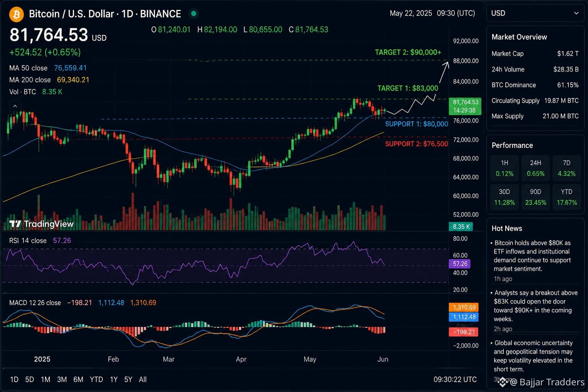This screenshot has width=588, height=392.
Task: Click the low value L 80,655.00
Action: pos(263,29)
